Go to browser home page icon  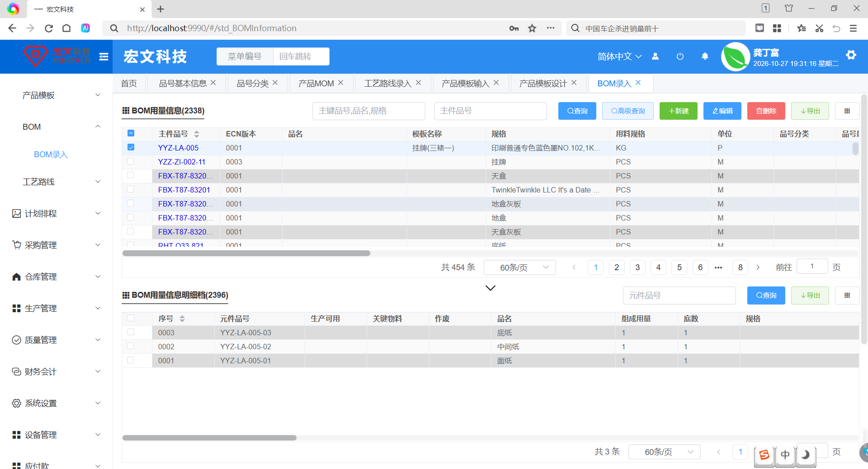coord(66,28)
